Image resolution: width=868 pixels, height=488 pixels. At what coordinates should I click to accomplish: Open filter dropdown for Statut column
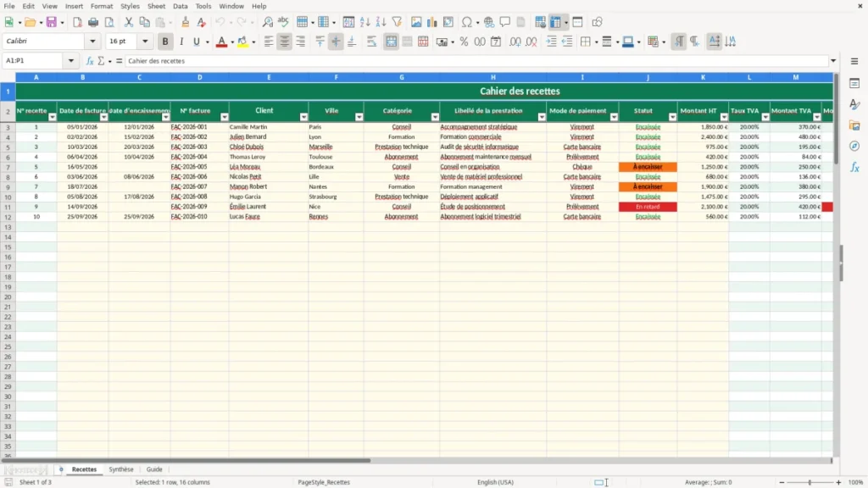coord(672,117)
